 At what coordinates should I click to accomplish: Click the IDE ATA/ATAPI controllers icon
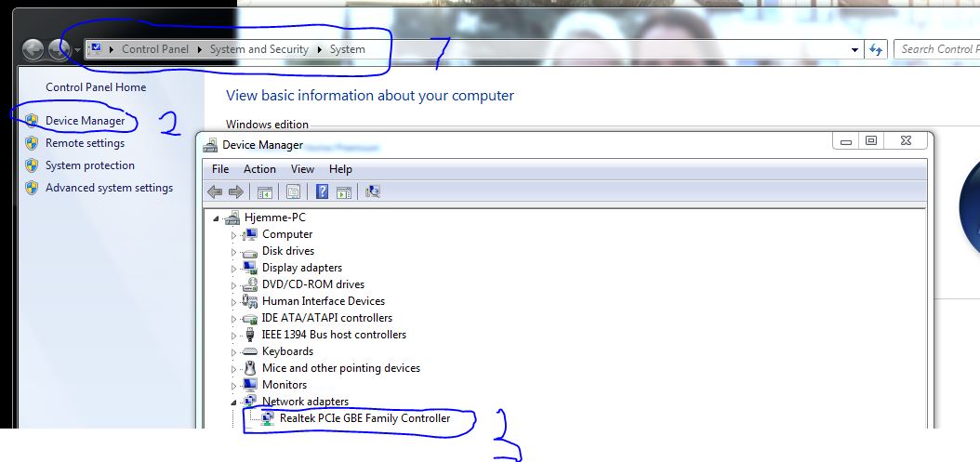pos(249,318)
